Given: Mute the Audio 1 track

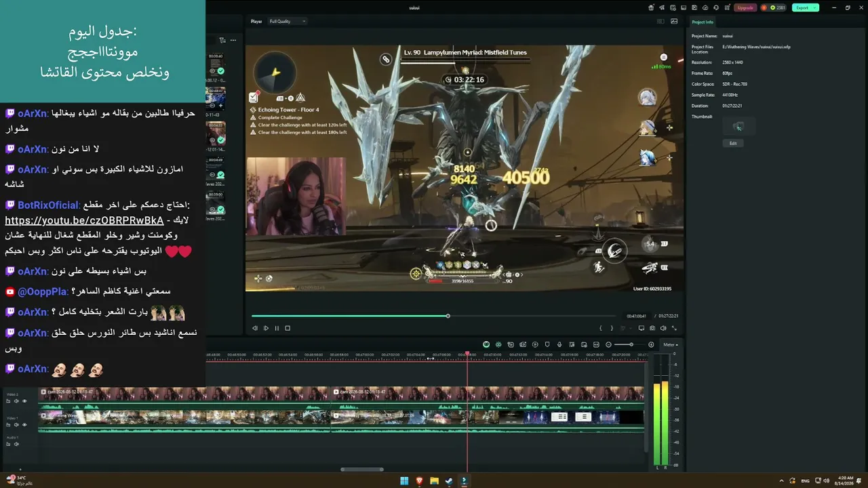Looking at the screenshot, I should point(16,445).
